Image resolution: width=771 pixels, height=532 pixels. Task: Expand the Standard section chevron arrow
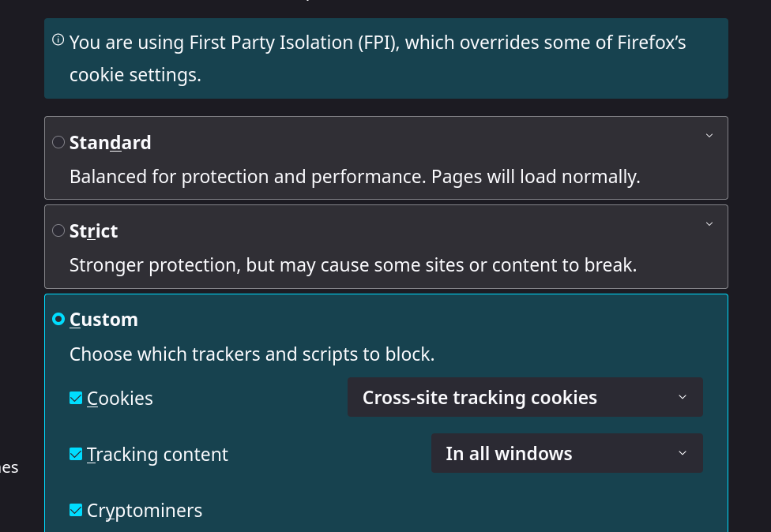click(x=709, y=136)
